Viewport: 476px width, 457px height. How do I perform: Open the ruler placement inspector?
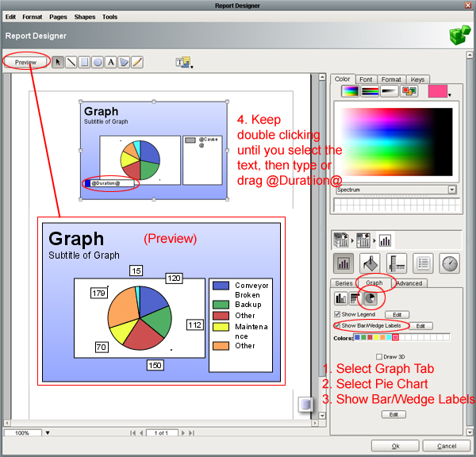[x=397, y=263]
